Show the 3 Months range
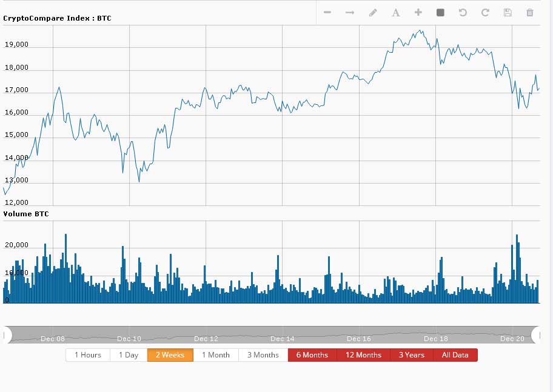This screenshot has width=553, height=392. click(263, 355)
